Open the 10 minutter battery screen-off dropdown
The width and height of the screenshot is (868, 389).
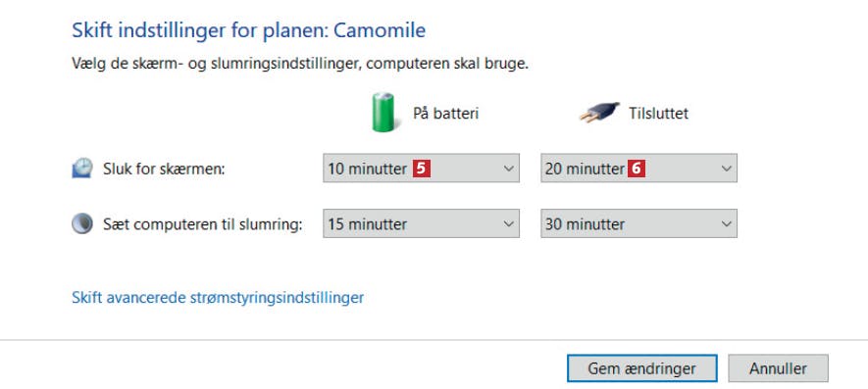[x=422, y=169]
